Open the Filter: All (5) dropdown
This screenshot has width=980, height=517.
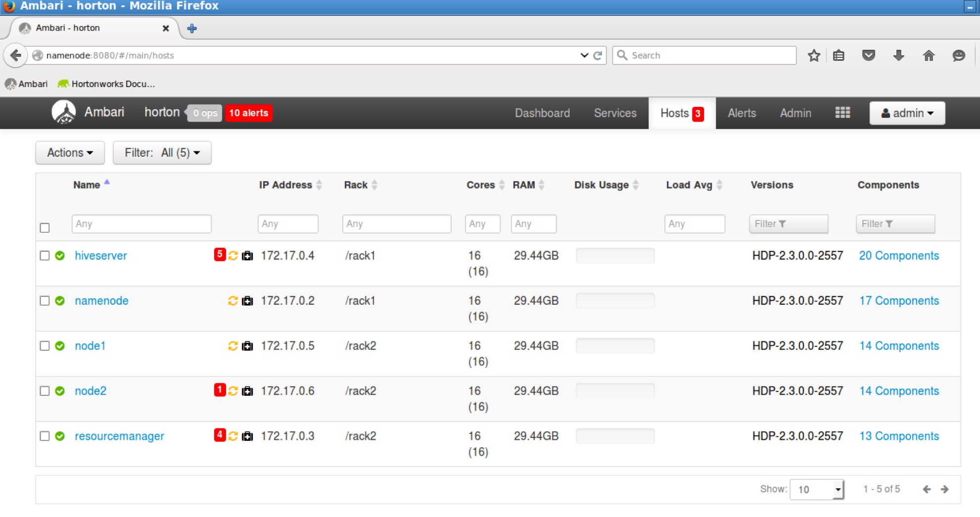point(162,152)
